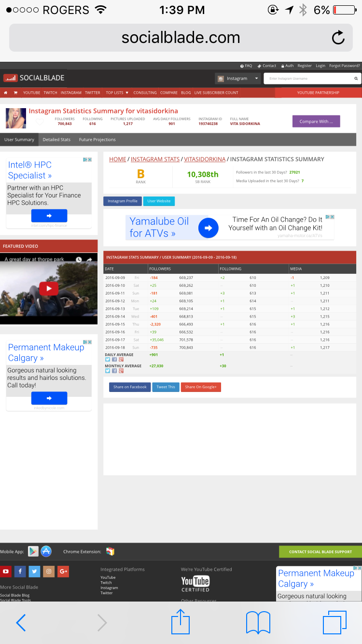Click the Intel HPC ad arrow button
The height and width of the screenshot is (644, 362).
click(x=49, y=215)
